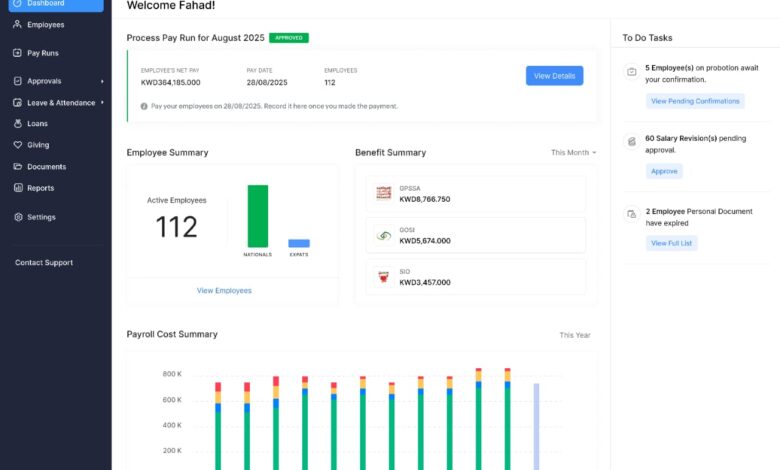Image resolution: width=780 pixels, height=470 pixels.
Task: Click the Giving heart icon
Action: 17,145
